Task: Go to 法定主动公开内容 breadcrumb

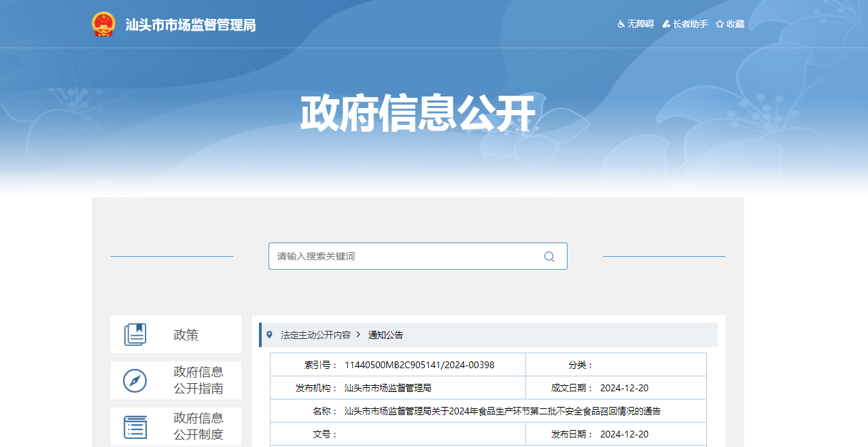Action: pos(316,335)
